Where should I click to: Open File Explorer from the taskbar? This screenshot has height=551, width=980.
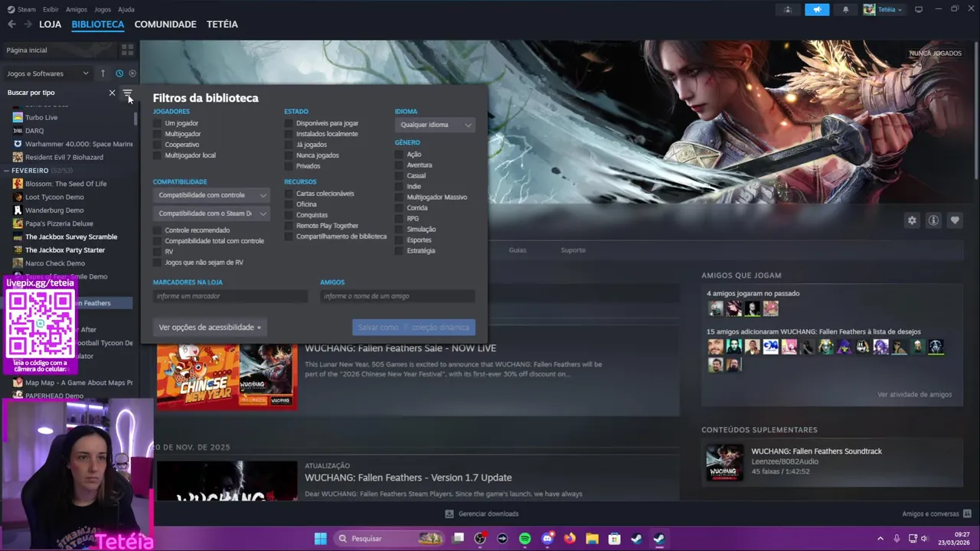(x=592, y=539)
